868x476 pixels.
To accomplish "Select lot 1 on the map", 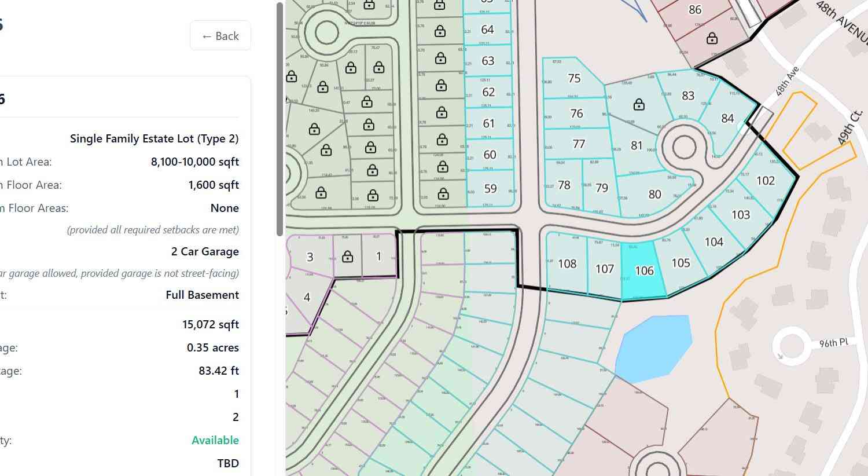I will point(378,256).
